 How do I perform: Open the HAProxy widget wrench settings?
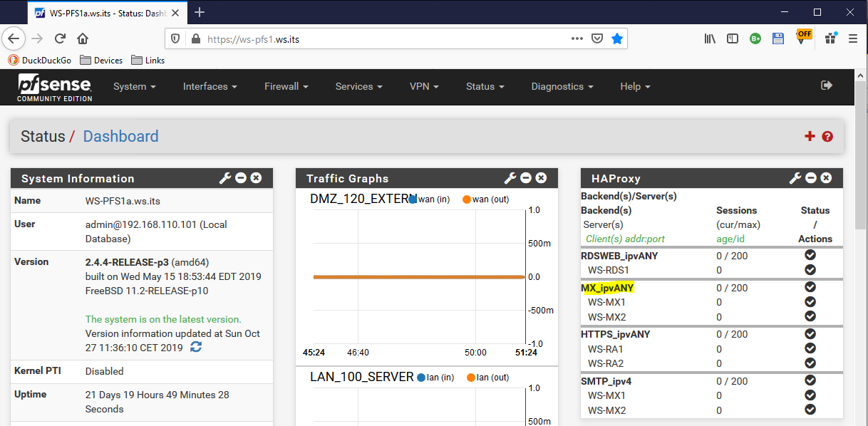795,178
